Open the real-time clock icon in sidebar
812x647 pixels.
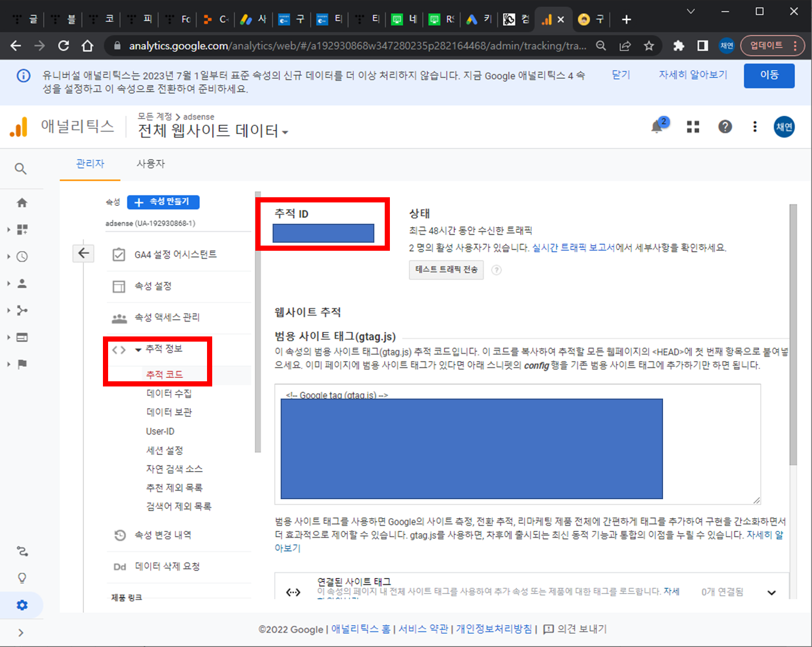(x=22, y=256)
